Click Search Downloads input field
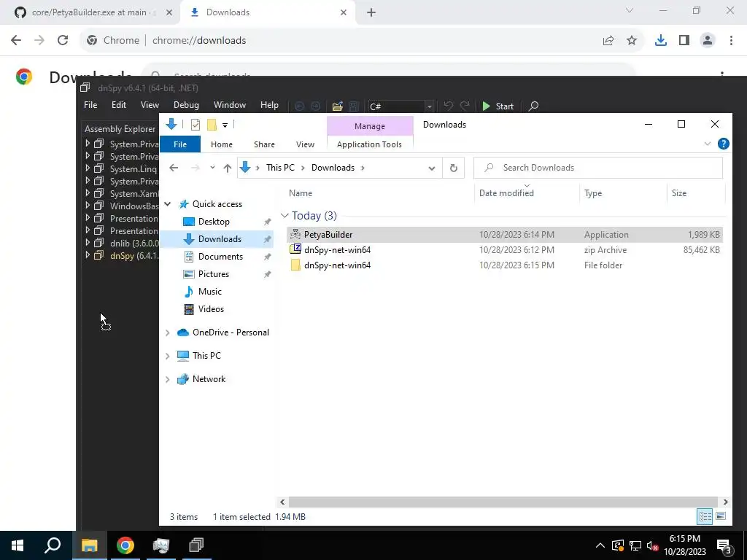Viewport: 747px width, 560px height. click(598, 168)
